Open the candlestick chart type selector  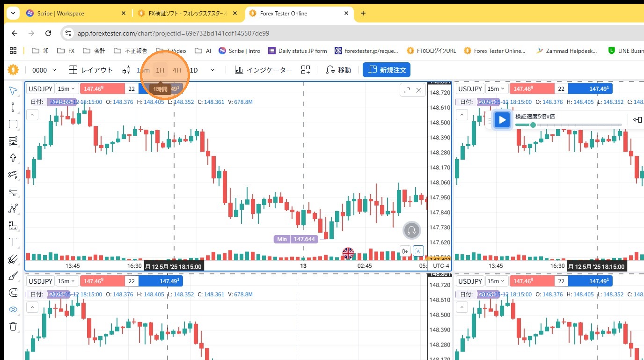coord(126,70)
